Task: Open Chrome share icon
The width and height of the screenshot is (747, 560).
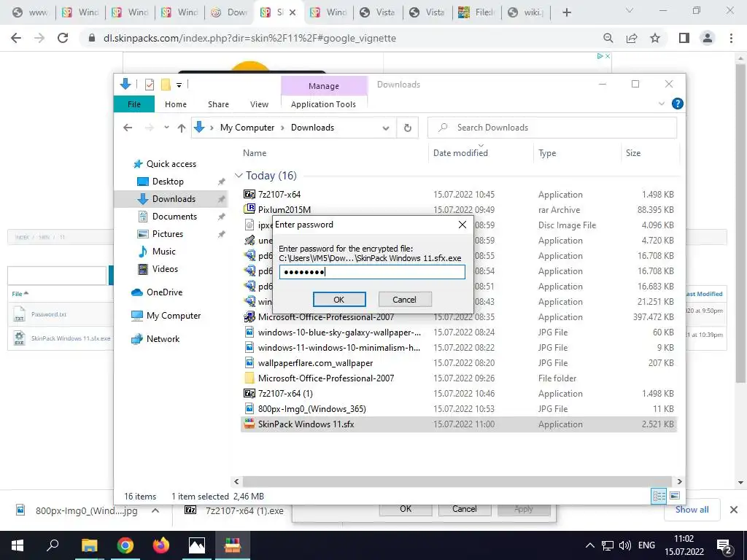Action: (632, 38)
